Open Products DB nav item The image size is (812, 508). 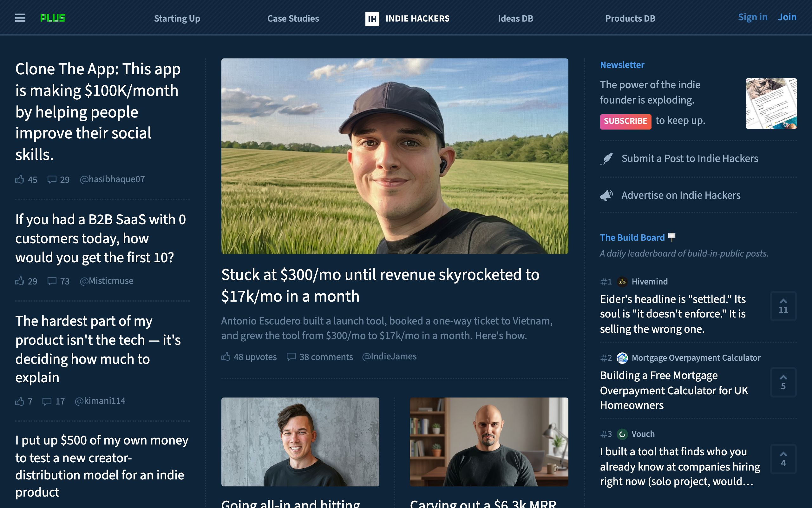coord(630,18)
